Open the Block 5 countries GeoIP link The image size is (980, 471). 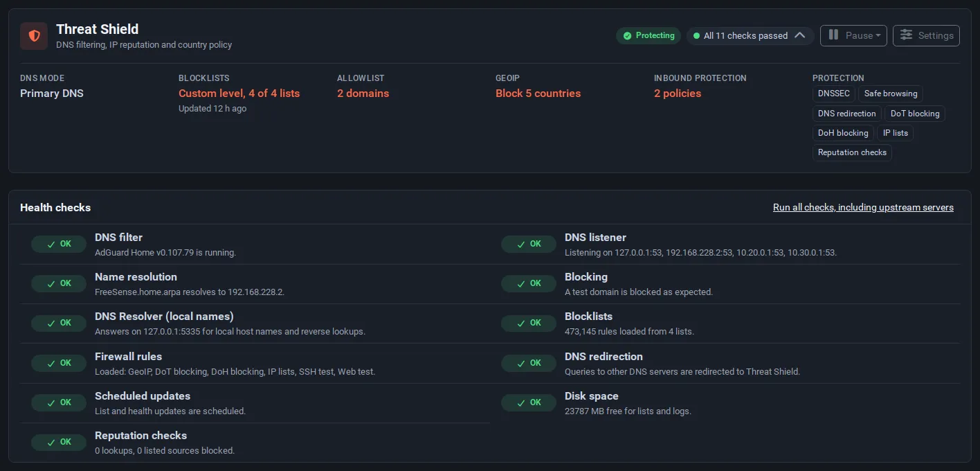[538, 94]
